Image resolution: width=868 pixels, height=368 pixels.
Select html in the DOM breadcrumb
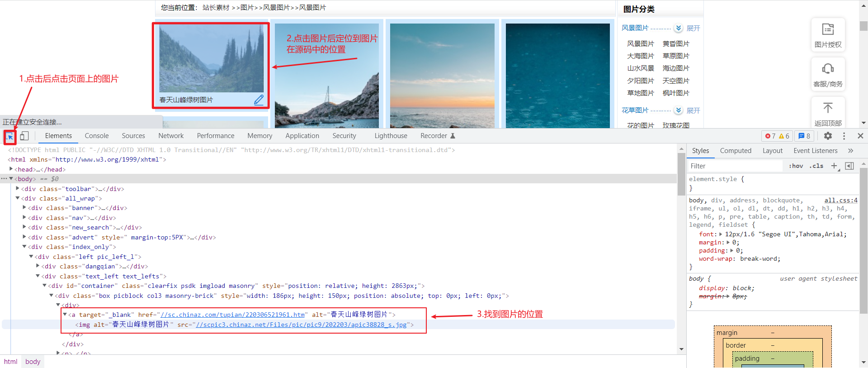tap(11, 362)
